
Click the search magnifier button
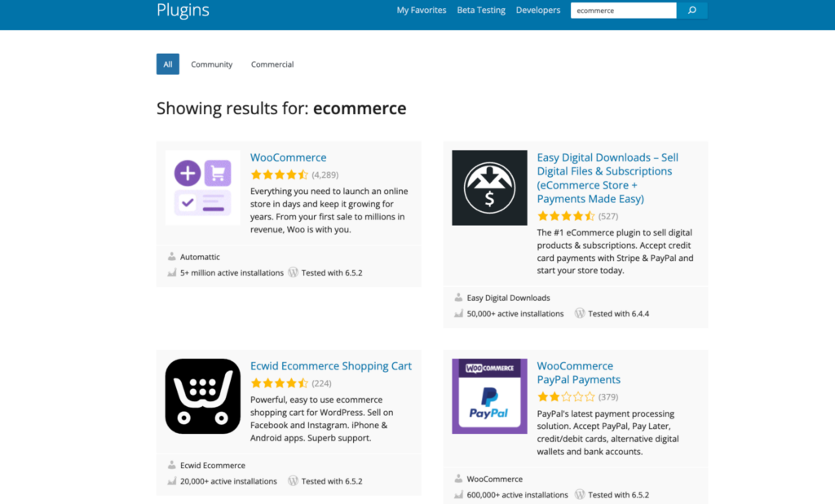click(x=691, y=11)
